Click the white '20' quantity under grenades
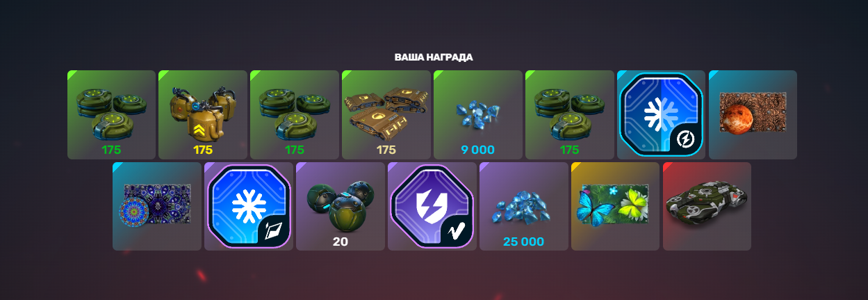868x300 pixels. click(340, 242)
